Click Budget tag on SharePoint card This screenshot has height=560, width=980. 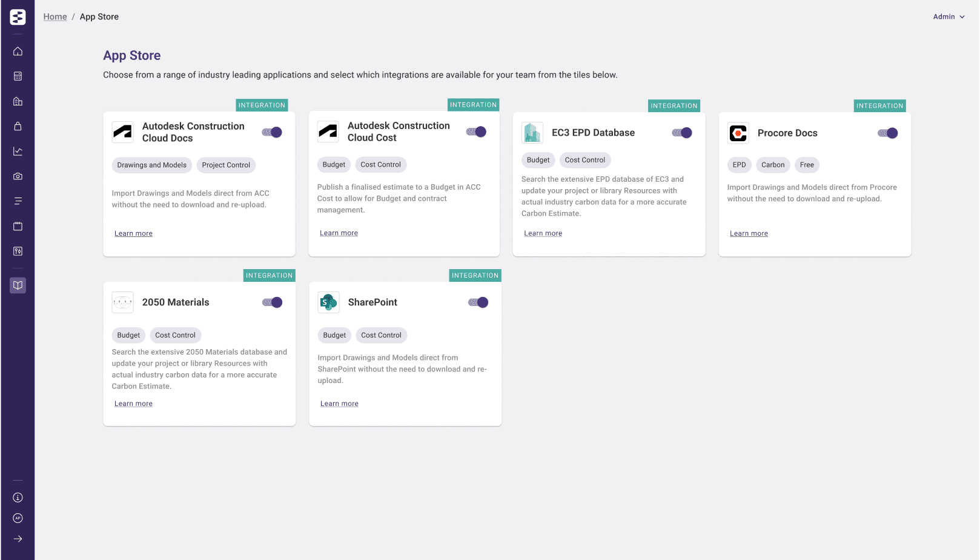point(334,335)
